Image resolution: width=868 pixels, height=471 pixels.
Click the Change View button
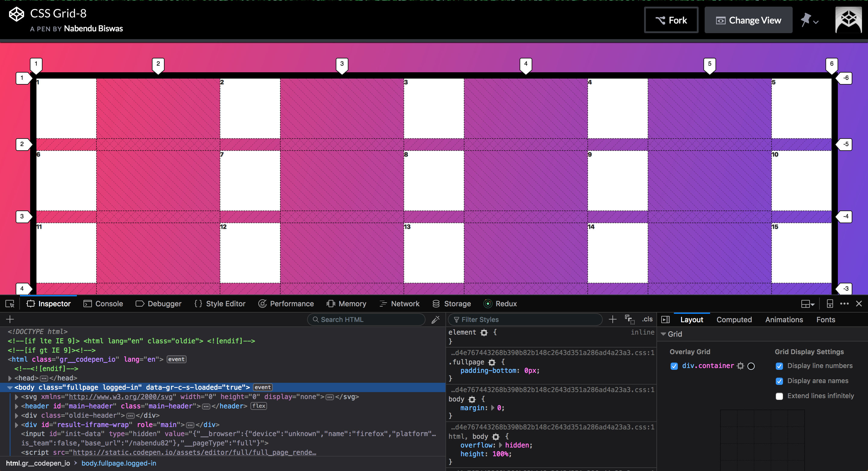tap(748, 20)
